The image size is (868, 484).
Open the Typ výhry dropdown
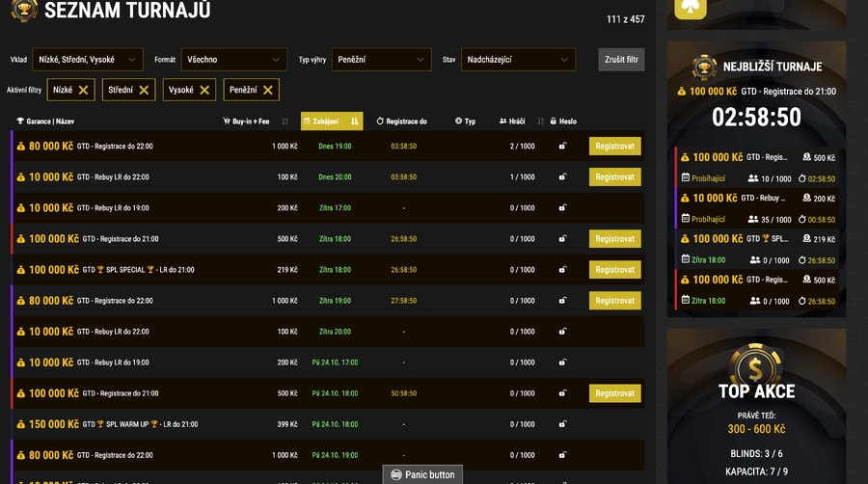point(381,60)
